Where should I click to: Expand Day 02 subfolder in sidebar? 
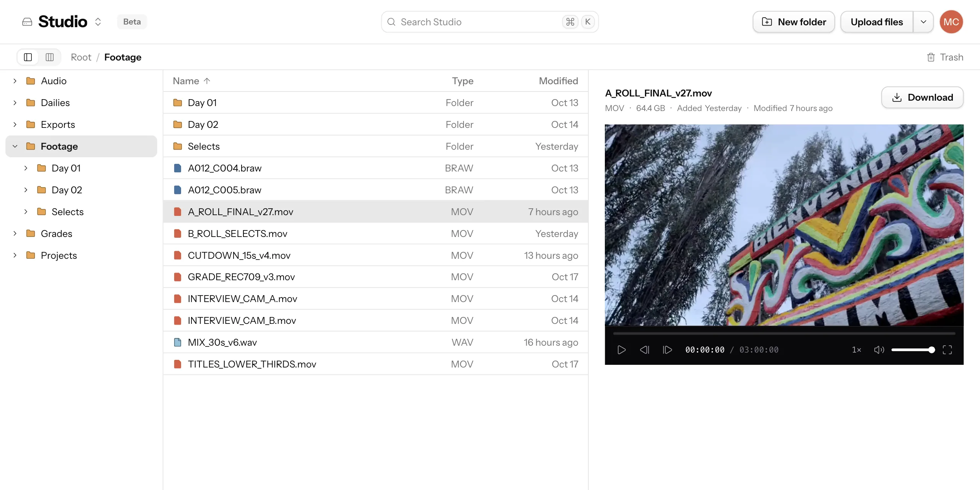[x=26, y=190]
